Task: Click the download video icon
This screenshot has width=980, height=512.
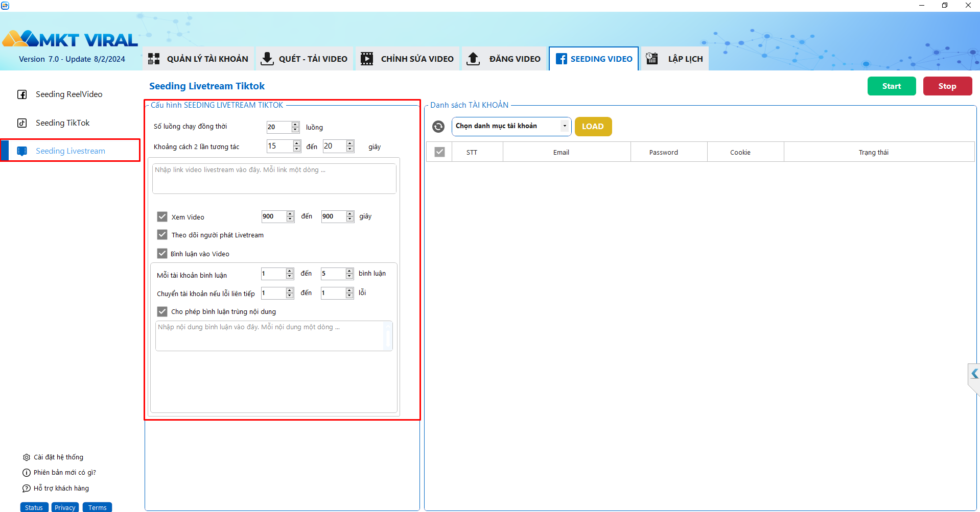Action: click(x=267, y=59)
